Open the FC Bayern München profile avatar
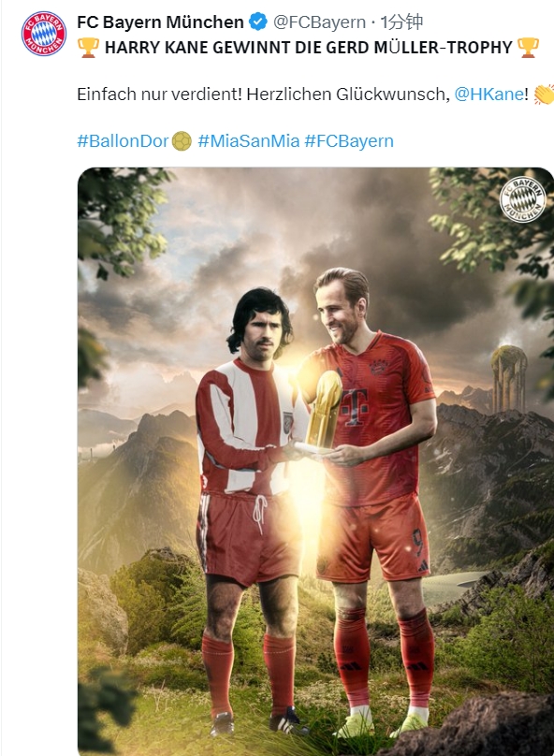The image size is (554, 756). point(44,34)
